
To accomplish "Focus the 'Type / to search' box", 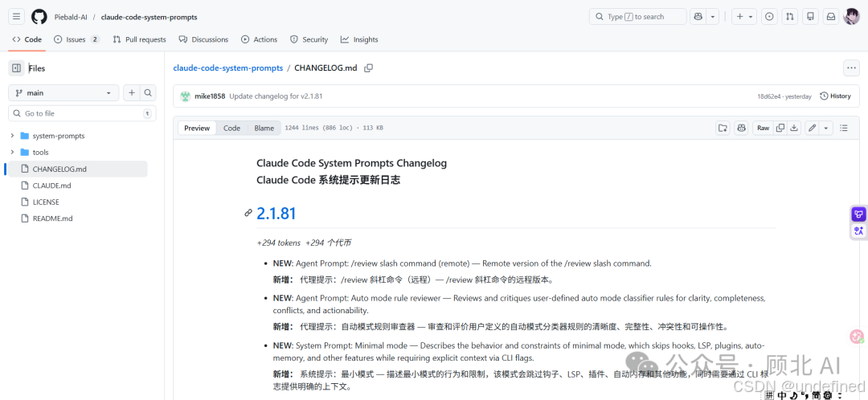I will (637, 17).
